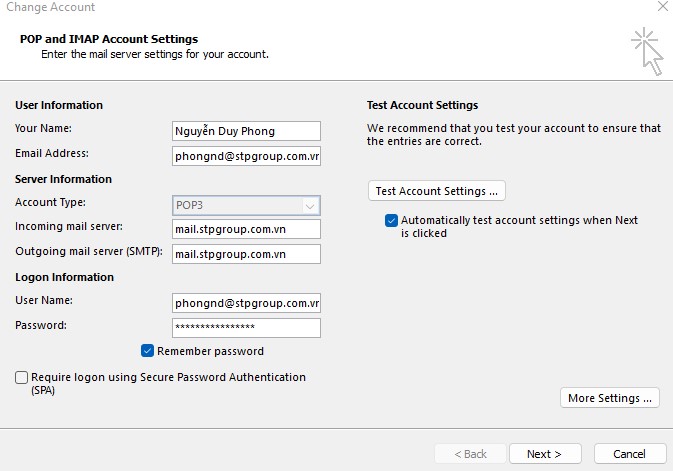Cancel the account change
Image resolution: width=673 pixels, height=471 pixels.
[629, 454]
